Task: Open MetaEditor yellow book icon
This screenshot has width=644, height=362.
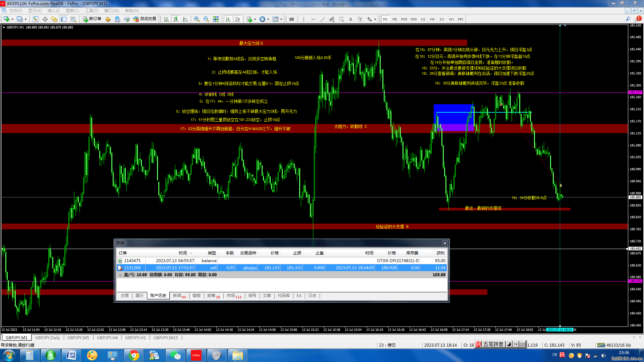Action: 108,19
